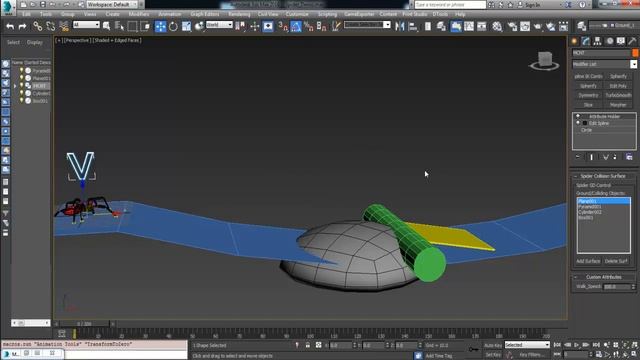Open the Workspace: Default dropdown
This screenshot has width=640, height=360.
click(x=112, y=4)
